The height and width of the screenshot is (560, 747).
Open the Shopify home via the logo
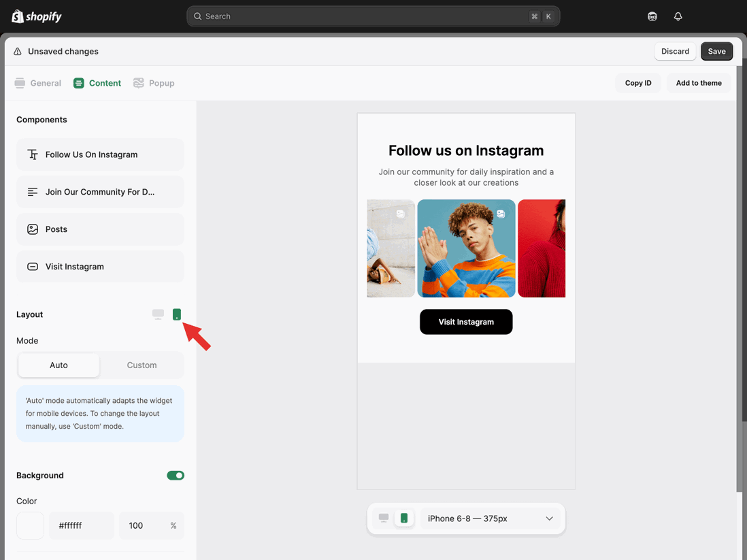35,16
